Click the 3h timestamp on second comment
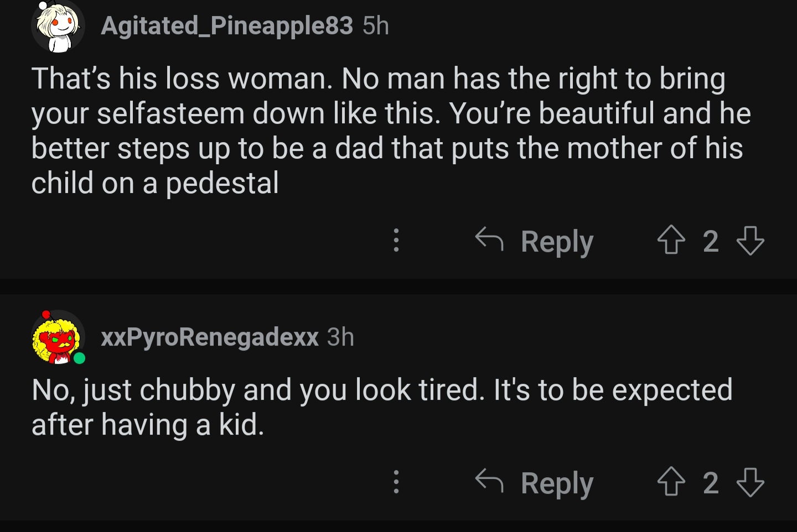The width and height of the screenshot is (797, 532). click(340, 337)
